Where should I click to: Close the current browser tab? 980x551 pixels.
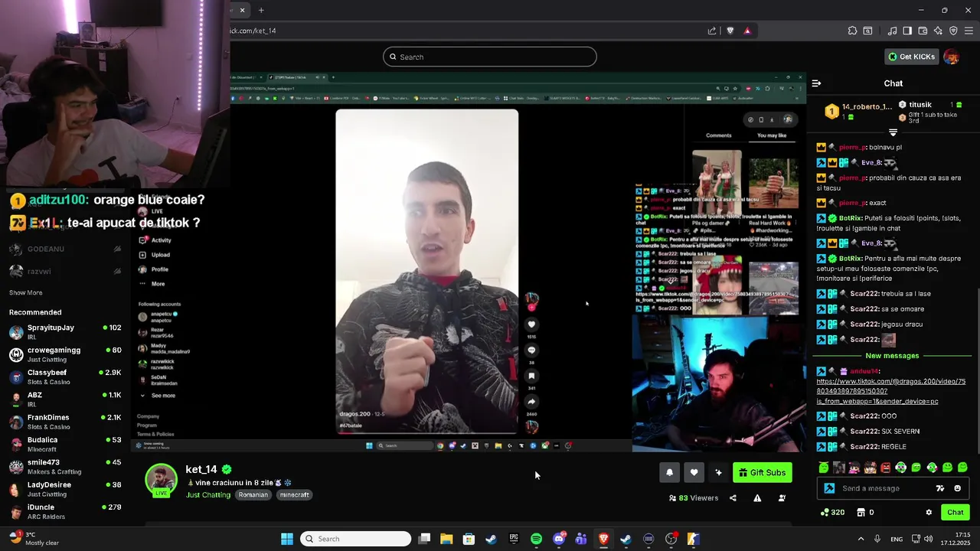pyautogui.click(x=242, y=10)
